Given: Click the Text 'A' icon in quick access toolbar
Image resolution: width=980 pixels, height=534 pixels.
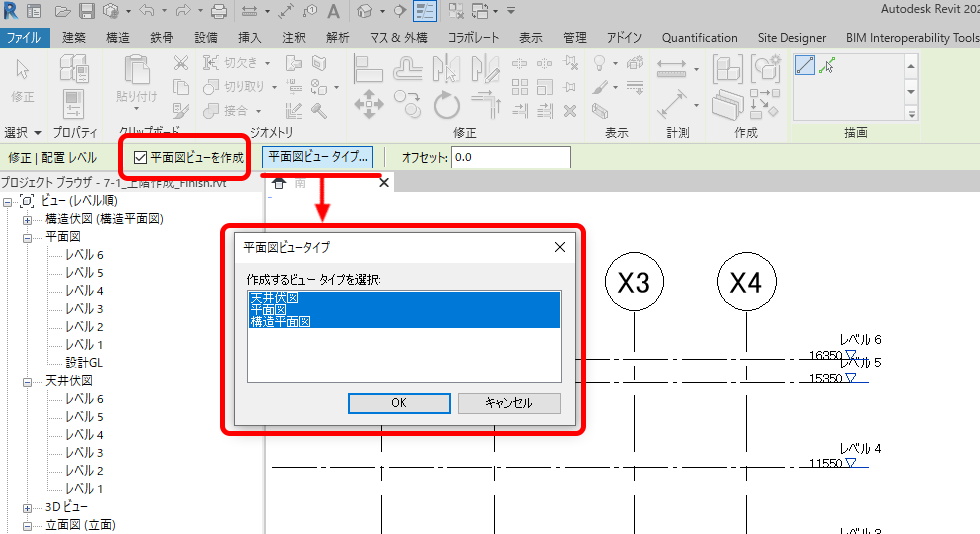Looking at the screenshot, I should tap(334, 11).
